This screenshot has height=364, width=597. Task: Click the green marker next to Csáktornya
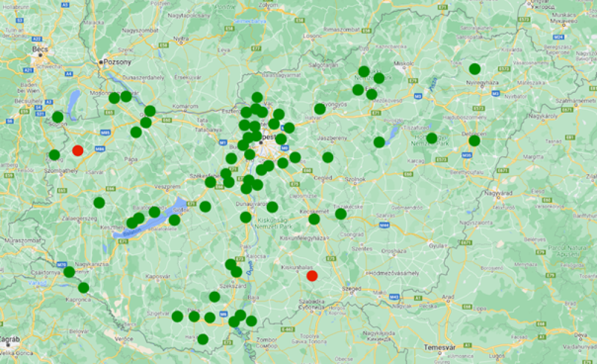[x=69, y=272]
